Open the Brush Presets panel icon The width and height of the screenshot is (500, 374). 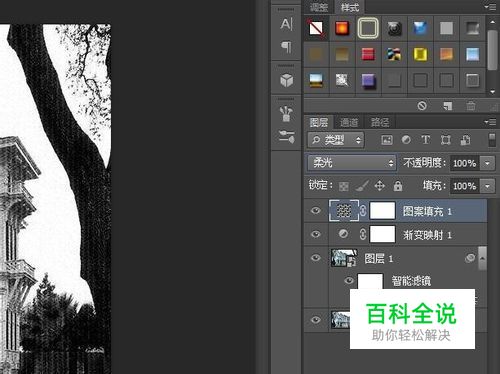286,114
